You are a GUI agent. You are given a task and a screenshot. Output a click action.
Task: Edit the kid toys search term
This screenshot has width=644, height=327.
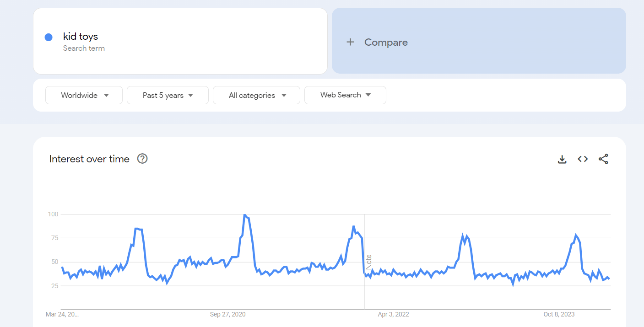180,41
